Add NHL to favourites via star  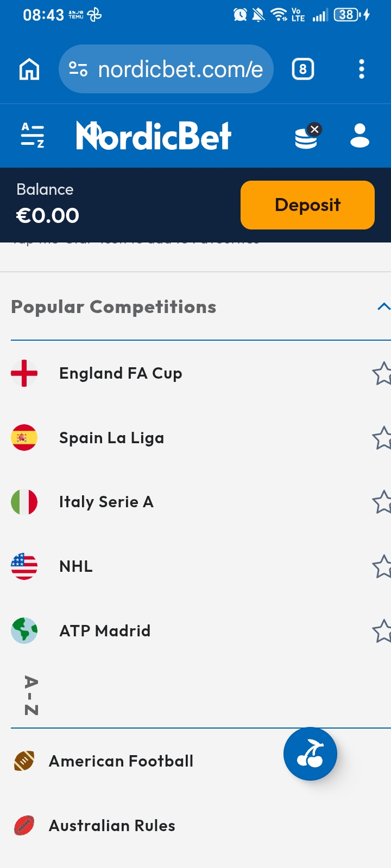tap(382, 566)
